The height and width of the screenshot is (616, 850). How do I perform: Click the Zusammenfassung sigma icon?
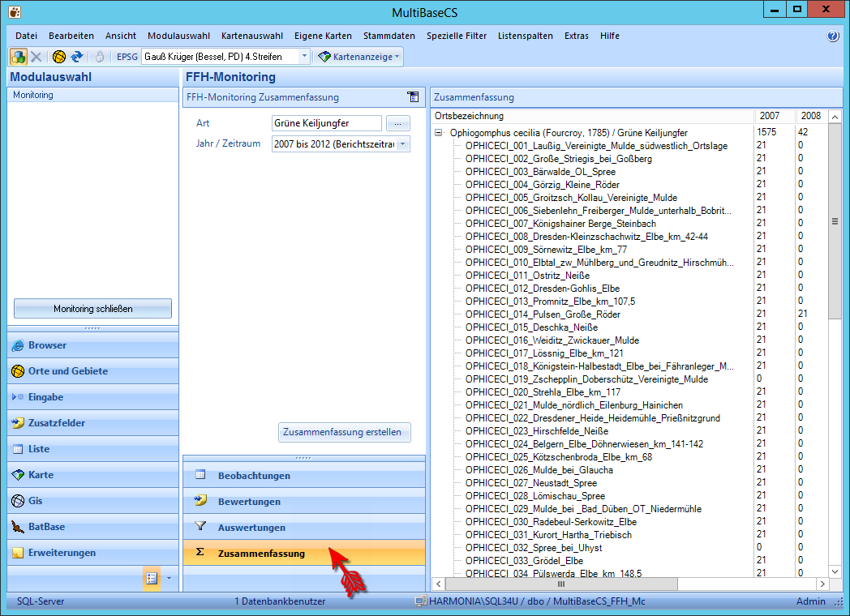200,551
